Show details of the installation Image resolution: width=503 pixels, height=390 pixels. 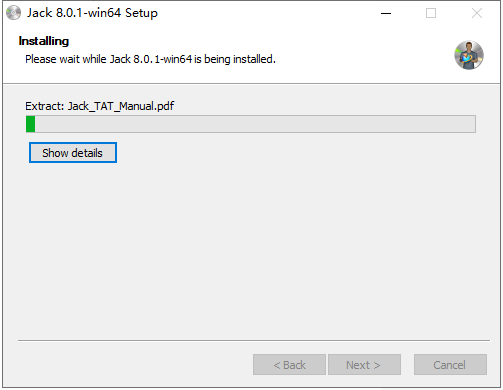(73, 153)
